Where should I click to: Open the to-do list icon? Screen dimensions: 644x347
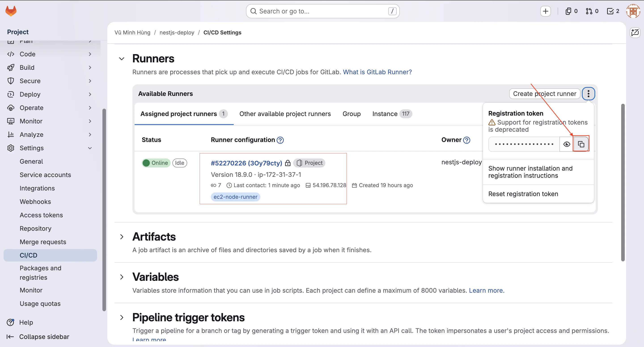(613, 11)
